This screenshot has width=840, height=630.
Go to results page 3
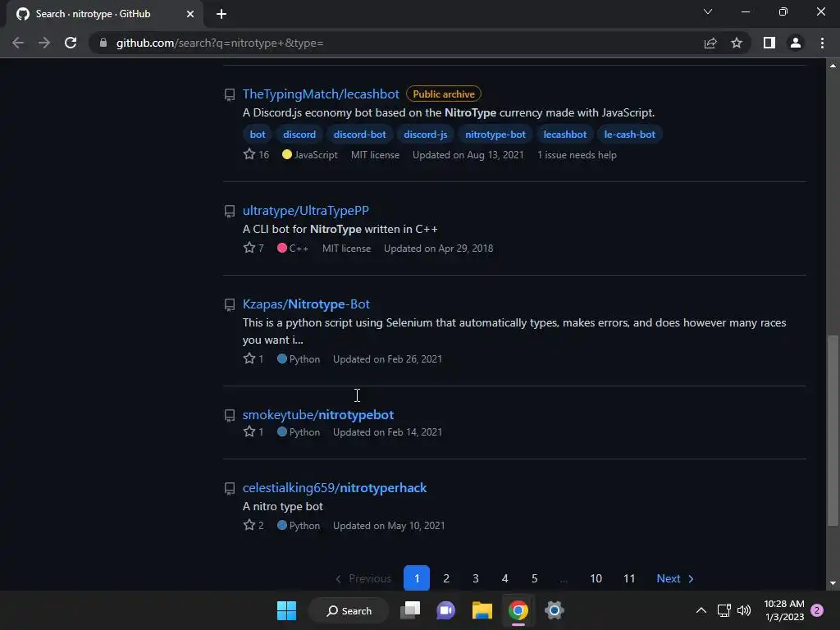pyautogui.click(x=475, y=578)
